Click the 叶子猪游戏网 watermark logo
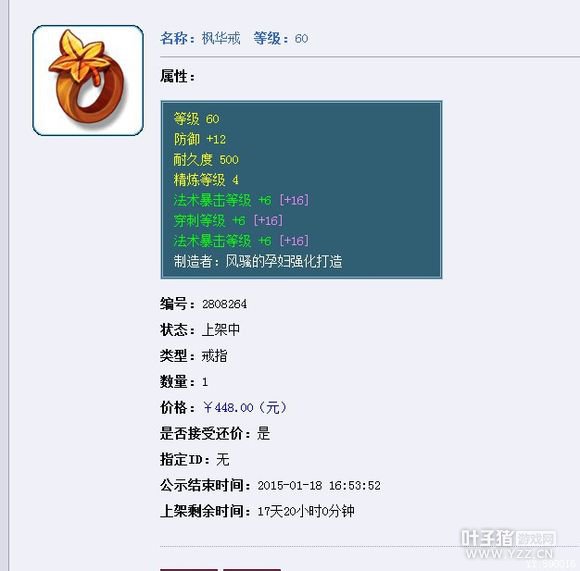Viewport: 580px width, 571px height. [x=509, y=544]
